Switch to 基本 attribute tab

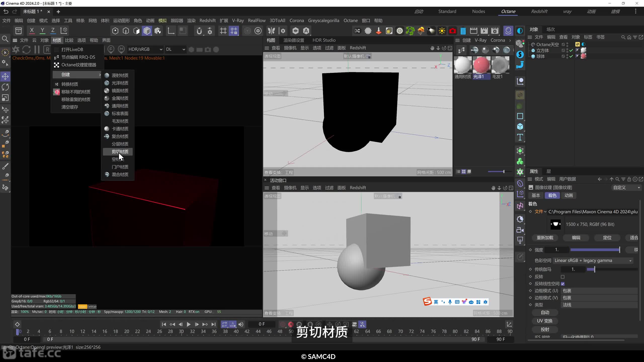click(x=536, y=195)
